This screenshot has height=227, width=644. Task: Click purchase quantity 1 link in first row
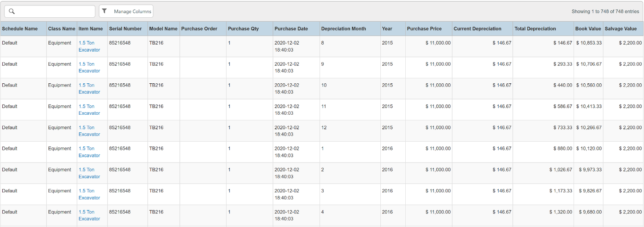(229, 43)
